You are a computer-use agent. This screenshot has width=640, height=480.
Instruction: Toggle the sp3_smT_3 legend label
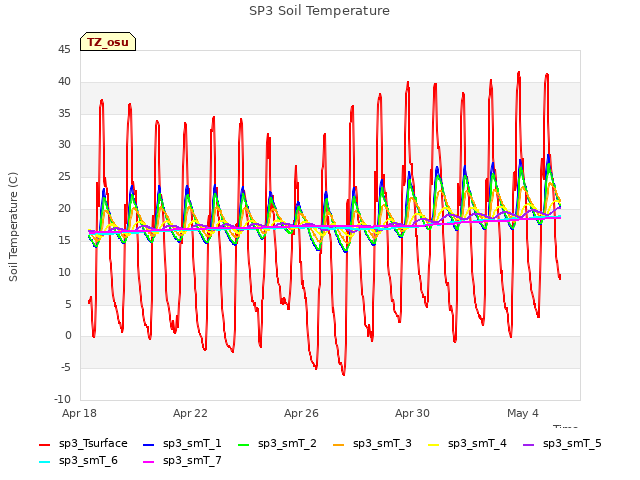pos(382,444)
